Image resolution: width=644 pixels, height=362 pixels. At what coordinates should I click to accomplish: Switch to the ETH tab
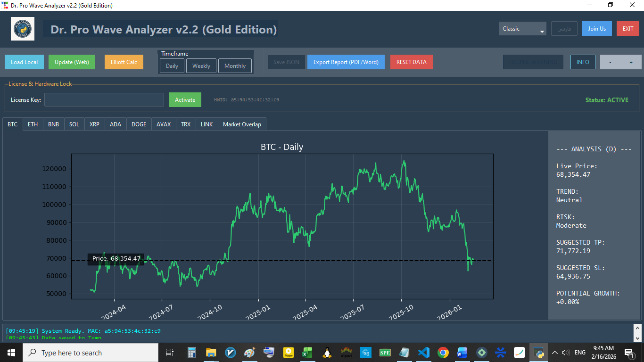click(33, 124)
